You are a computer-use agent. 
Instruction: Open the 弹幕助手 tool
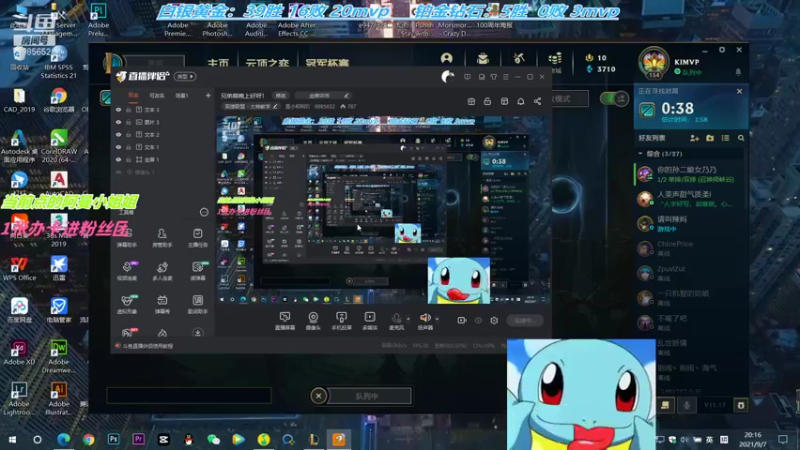tap(127, 238)
